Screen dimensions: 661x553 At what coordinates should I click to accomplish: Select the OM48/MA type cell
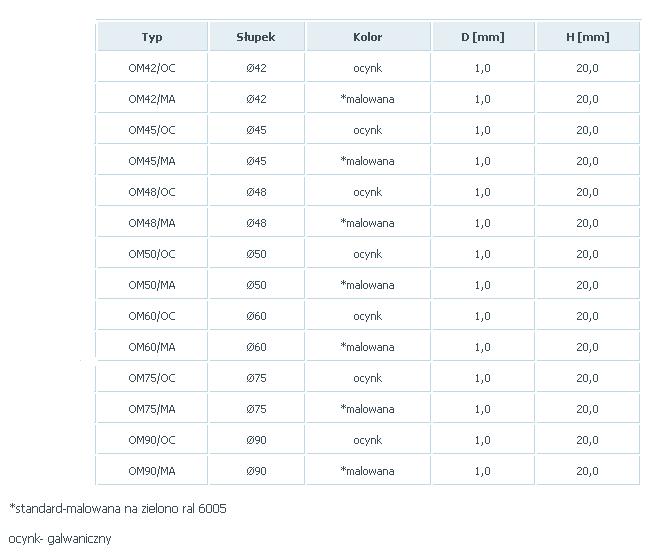152,223
